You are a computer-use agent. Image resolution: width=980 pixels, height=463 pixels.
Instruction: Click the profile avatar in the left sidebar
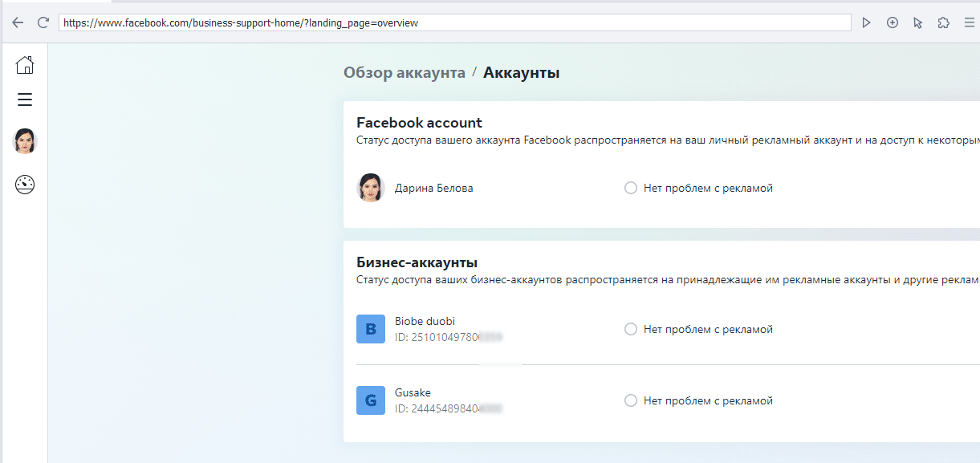click(x=25, y=141)
